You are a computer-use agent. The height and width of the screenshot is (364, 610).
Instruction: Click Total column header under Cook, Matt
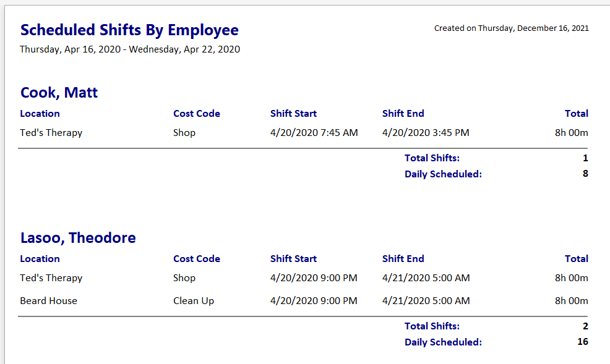point(576,114)
